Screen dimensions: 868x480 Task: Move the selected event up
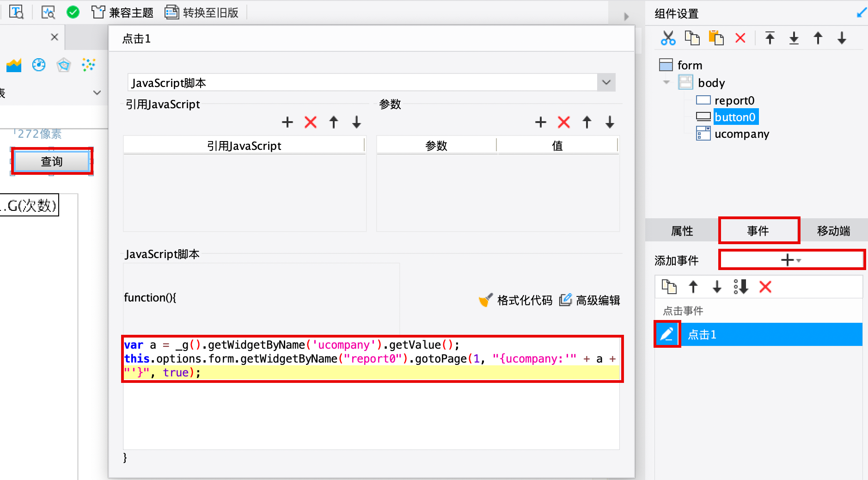pos(693,287)
